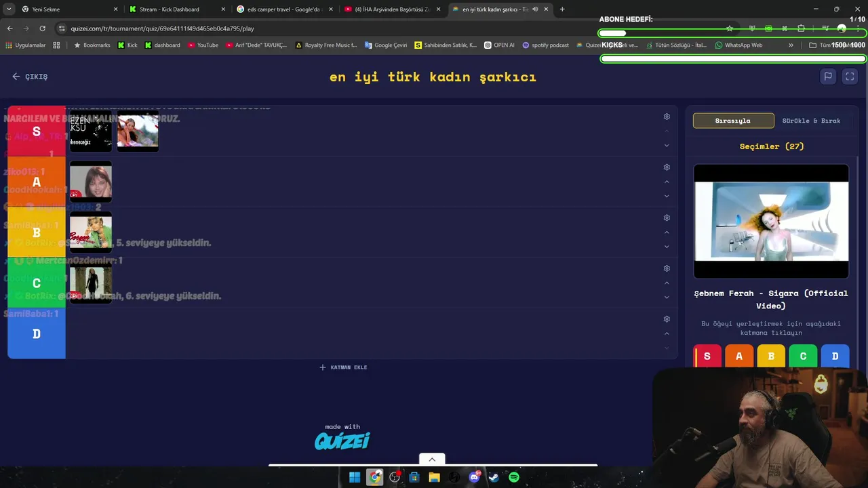Open File Explorer from taskbar

[x=435, y=477]
